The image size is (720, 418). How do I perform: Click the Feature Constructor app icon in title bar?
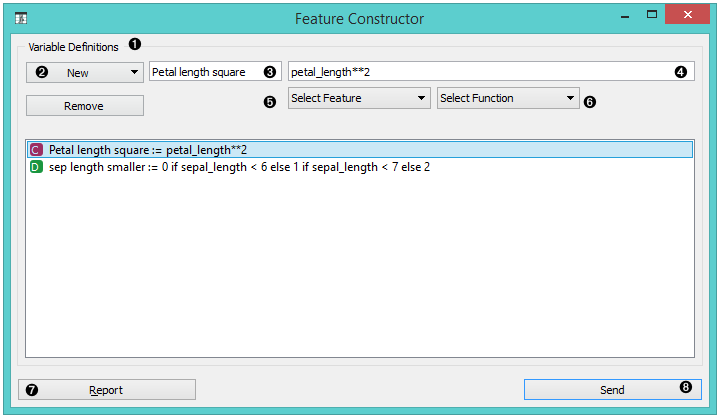coord(20,18)
